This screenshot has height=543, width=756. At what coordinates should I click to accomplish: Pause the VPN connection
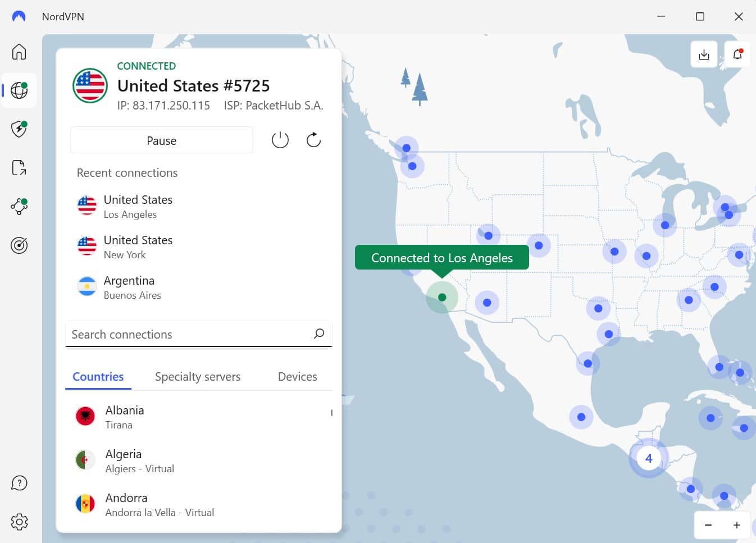pyautogui.click(x=162, y=140)
